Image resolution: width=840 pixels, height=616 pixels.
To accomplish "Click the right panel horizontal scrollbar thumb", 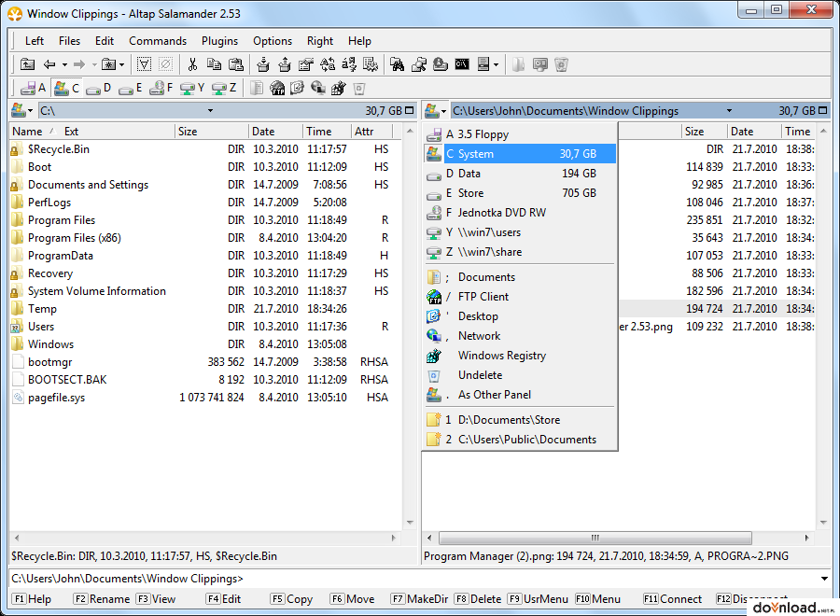I will click(x=595, y=538).
